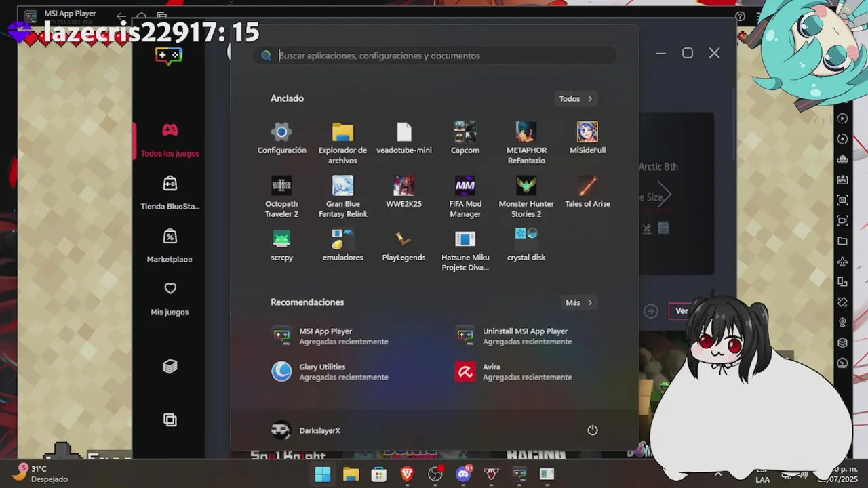
Task: Open MSI App Player help icon in title bar
Action: click(x=741, y=16)
